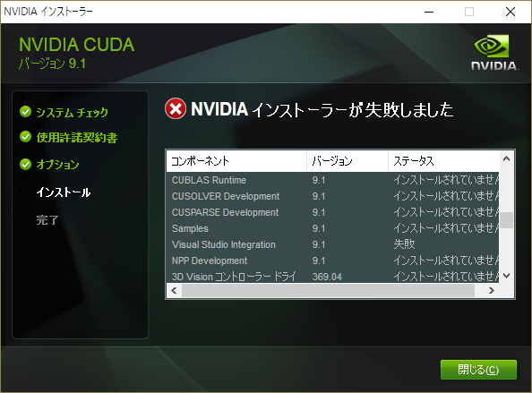532x393 pixels.
Task: Click the vertical scrollbar thumb
Action: tap(507, 220)
